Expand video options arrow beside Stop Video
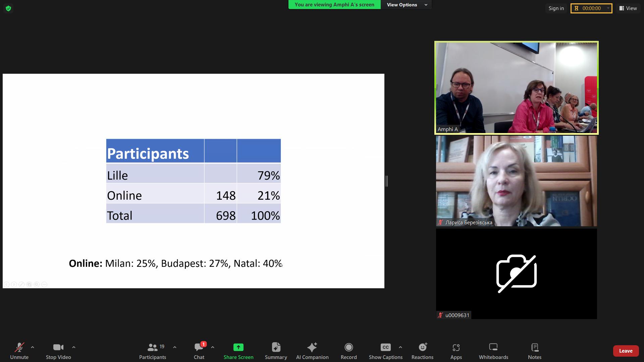The width and height of the screenshot is (644, 362). click(74, 347)
